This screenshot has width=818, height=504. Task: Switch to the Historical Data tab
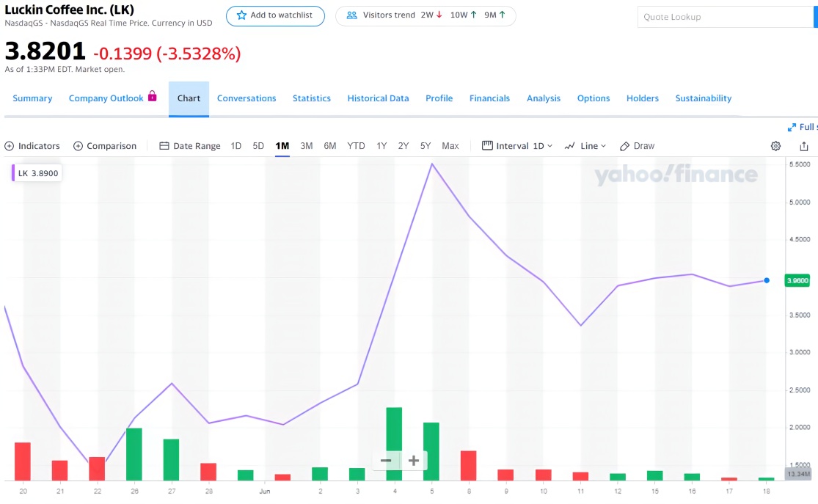[378, 98]
